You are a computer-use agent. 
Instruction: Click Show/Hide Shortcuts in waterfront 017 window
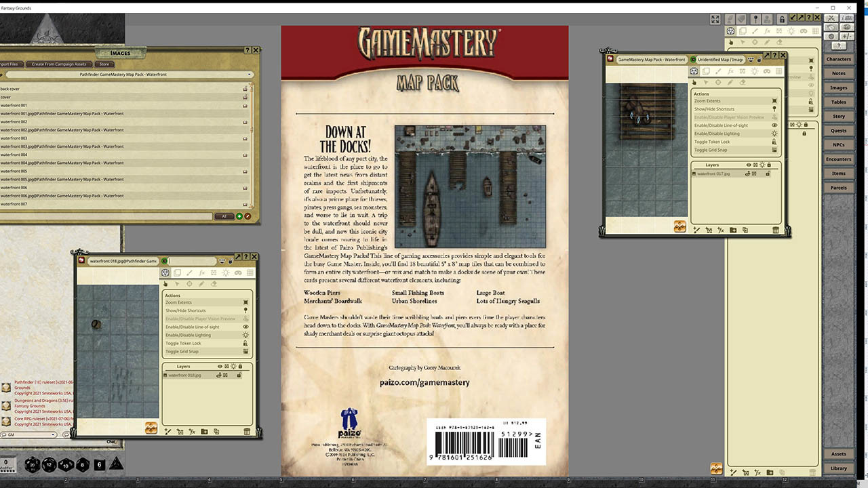click(x=736, y=109)
